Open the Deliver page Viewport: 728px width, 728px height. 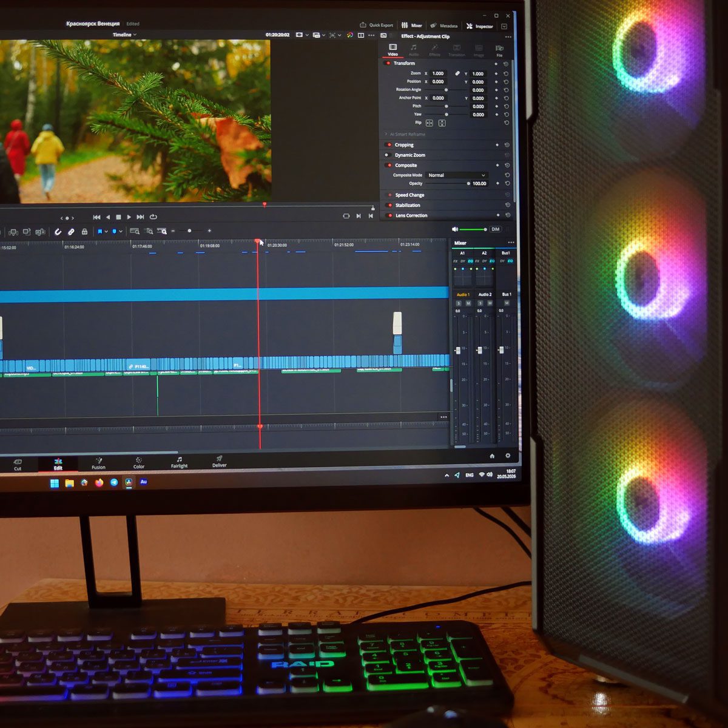coord(219,462)
